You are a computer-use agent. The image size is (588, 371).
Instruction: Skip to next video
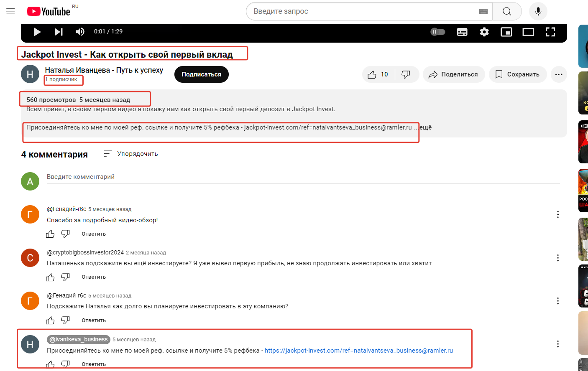[59, 32]
